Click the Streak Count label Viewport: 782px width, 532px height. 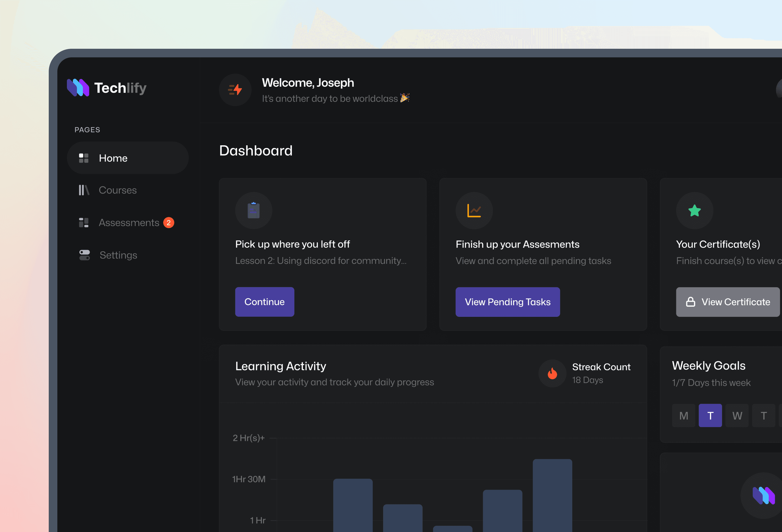(601, 367)
